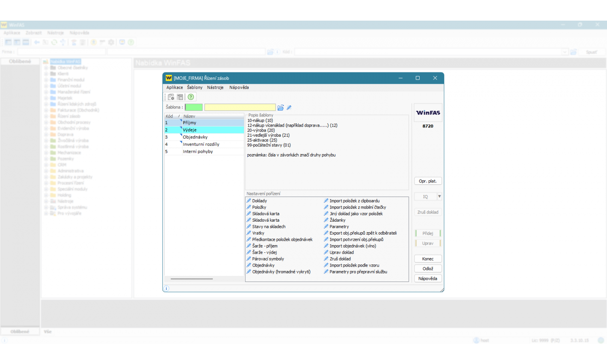The image size is (607, 364).
Task: Click the WinFAS logo in dialog
Action: tap(428, 113)
